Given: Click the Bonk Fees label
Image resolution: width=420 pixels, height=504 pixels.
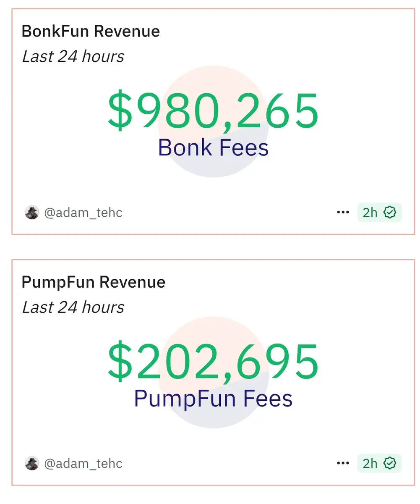Looking at the screenshot, I should coord(213,147).
